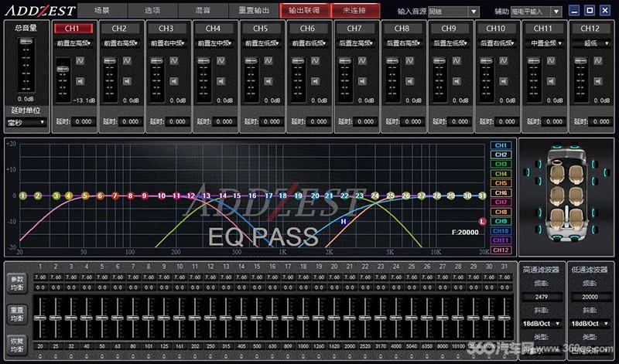
Task: Toggle CH5 curve visibility in graph legend
Action: [501, 183]
